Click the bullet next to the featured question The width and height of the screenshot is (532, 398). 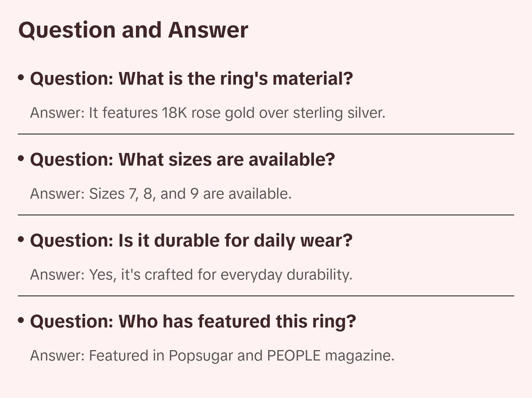pos(21,320)
